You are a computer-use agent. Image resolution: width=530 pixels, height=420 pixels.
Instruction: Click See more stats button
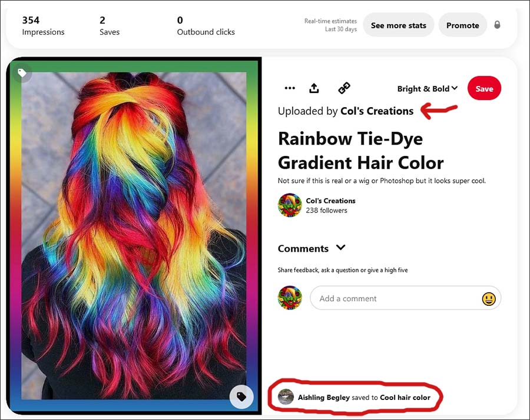click(398, 25)
